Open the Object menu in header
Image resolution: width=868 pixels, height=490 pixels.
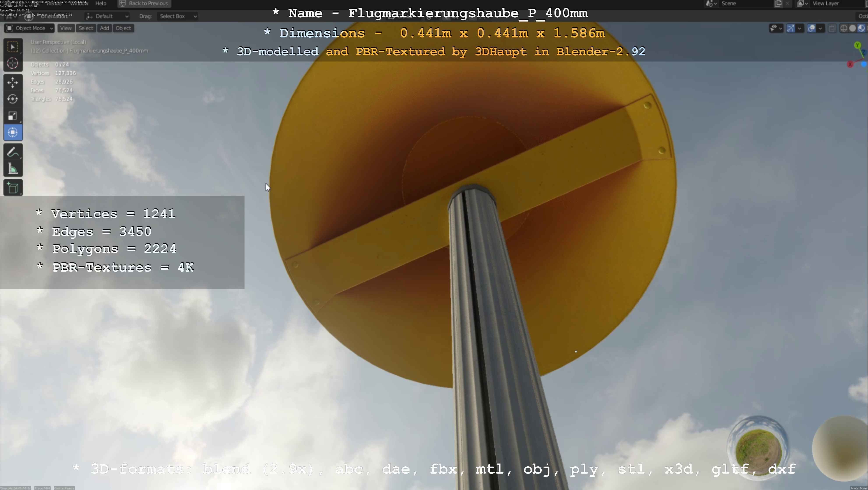pos(123,28)
